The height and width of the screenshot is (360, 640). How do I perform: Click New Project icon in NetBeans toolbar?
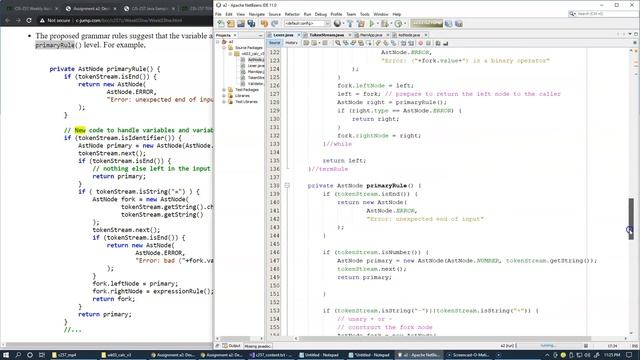231,24
